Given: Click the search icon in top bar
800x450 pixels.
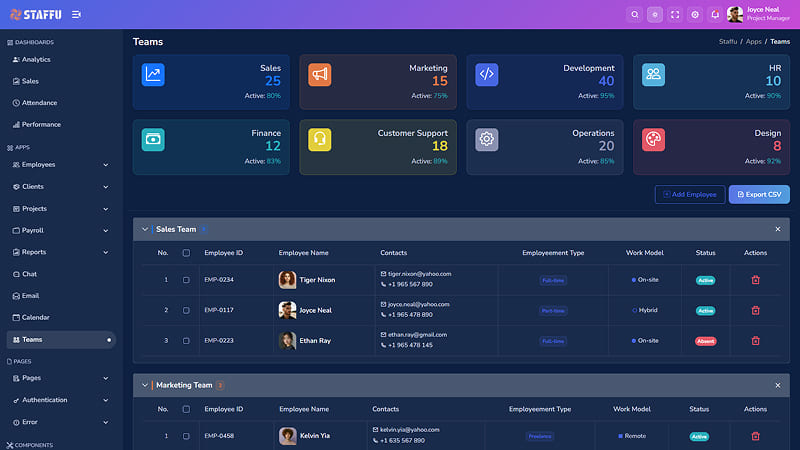Looking at the screenshot, I should pos(635,15).
